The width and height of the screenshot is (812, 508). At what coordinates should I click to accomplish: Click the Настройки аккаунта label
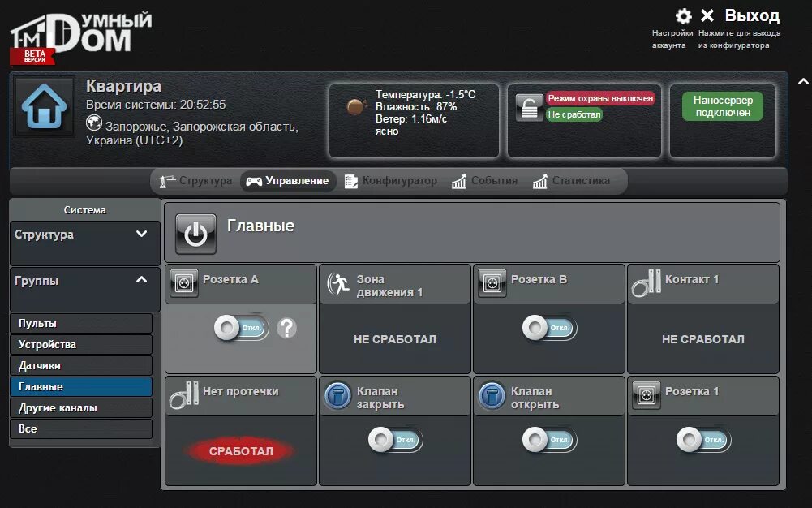(672, 39)
